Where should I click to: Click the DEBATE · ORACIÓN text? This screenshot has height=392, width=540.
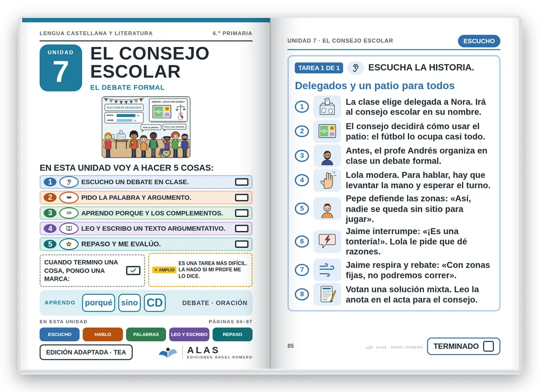coord(215,303)
